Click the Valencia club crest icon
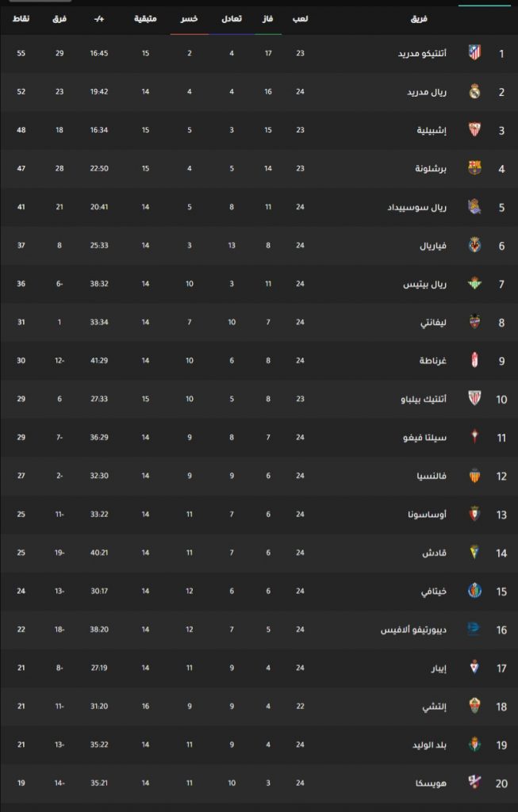Screen dimensions: 518x812 point(474,476)
